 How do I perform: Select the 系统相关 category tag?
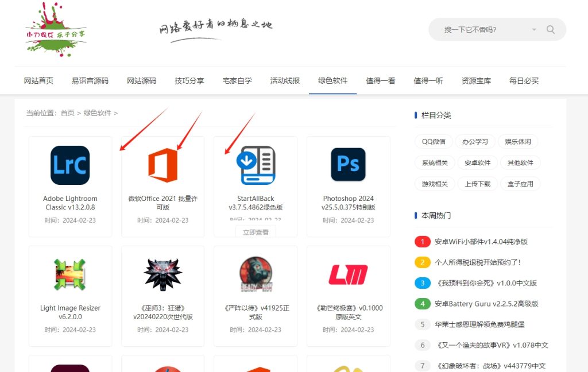coord(435,163)
